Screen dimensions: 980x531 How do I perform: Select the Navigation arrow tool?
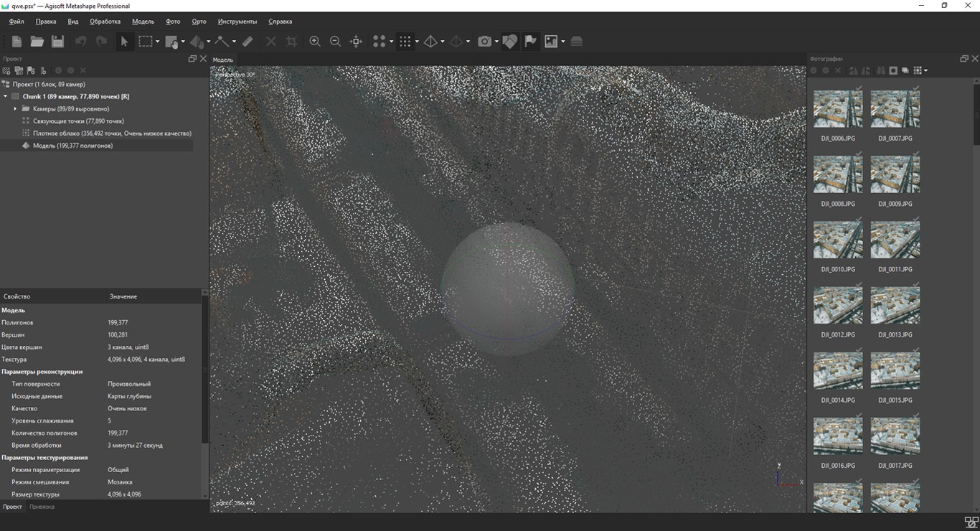[x=124, y=41]
